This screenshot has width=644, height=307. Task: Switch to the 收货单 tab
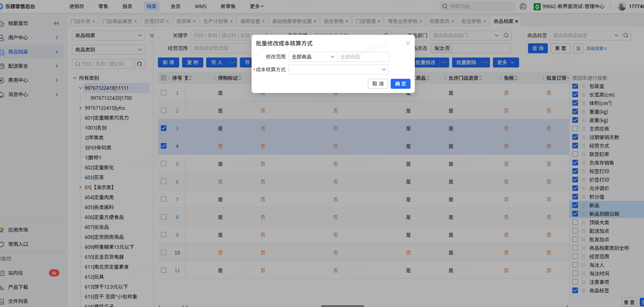(x=184, y=21)
